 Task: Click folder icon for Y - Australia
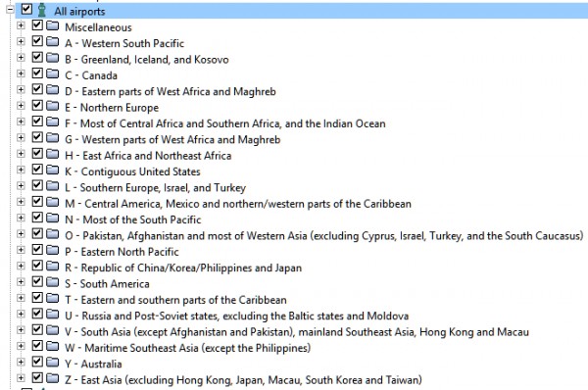pos(53,363)
